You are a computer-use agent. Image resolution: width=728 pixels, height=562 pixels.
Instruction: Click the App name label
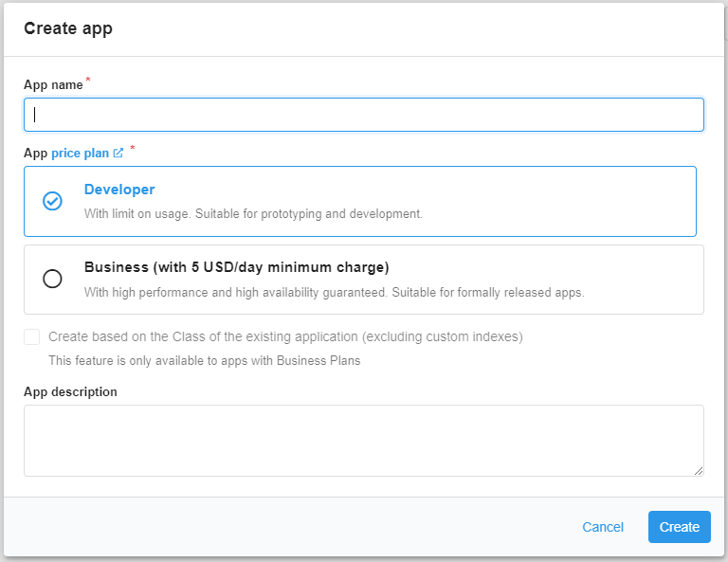(53, 84)
